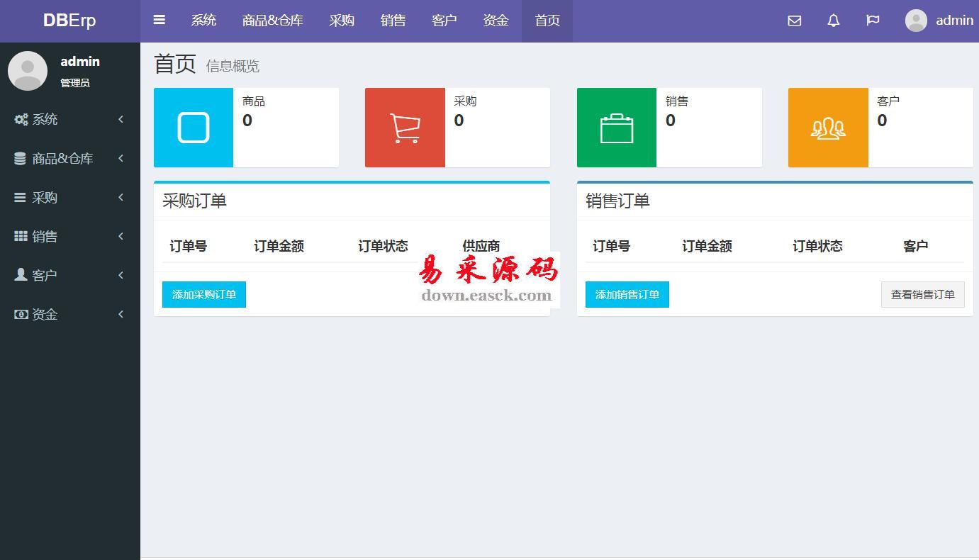Open the envelope messages icon
This screenshot has width=979, height=560.
(794, 21)
